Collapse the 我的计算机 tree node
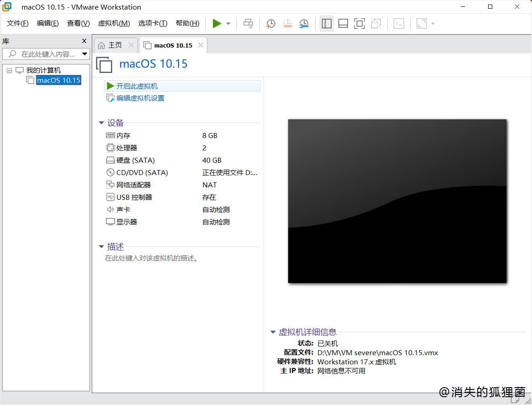The image size is (532, 405). click(10, 71)
